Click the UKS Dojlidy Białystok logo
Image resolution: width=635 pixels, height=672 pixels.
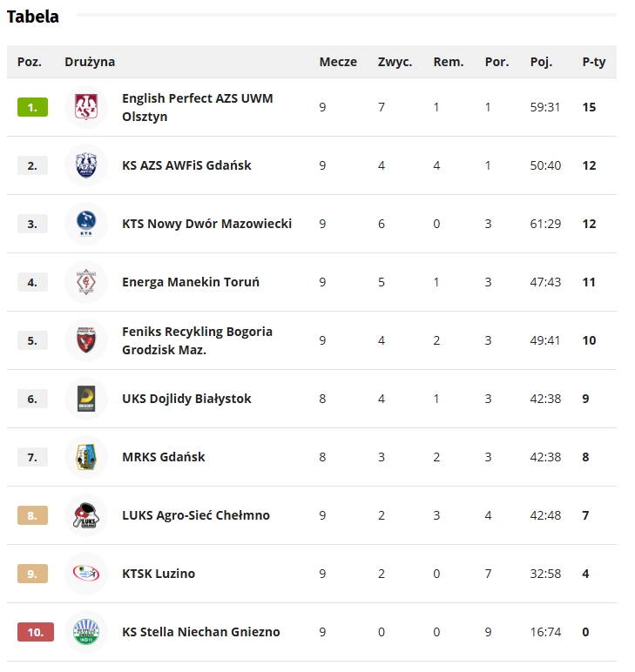pyautogui.click(x=85, y=399)
